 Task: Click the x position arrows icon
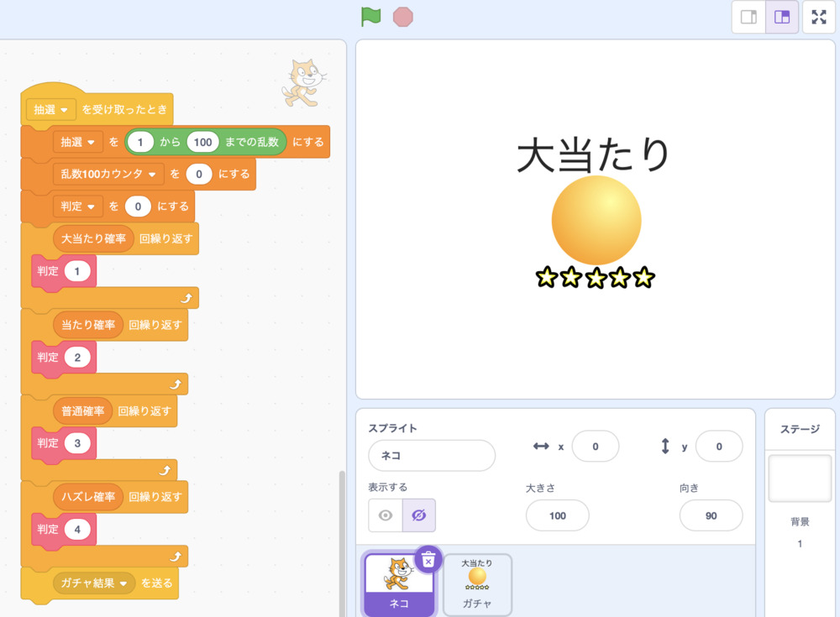541,447
